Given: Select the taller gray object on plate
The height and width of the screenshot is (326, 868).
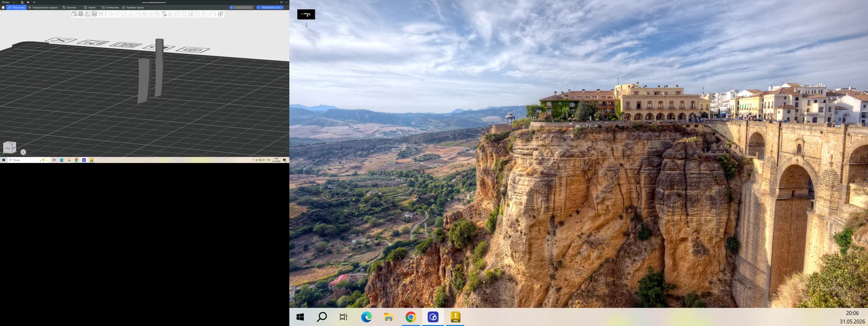Looking at the screenshot, I should (x=159, y=67).
